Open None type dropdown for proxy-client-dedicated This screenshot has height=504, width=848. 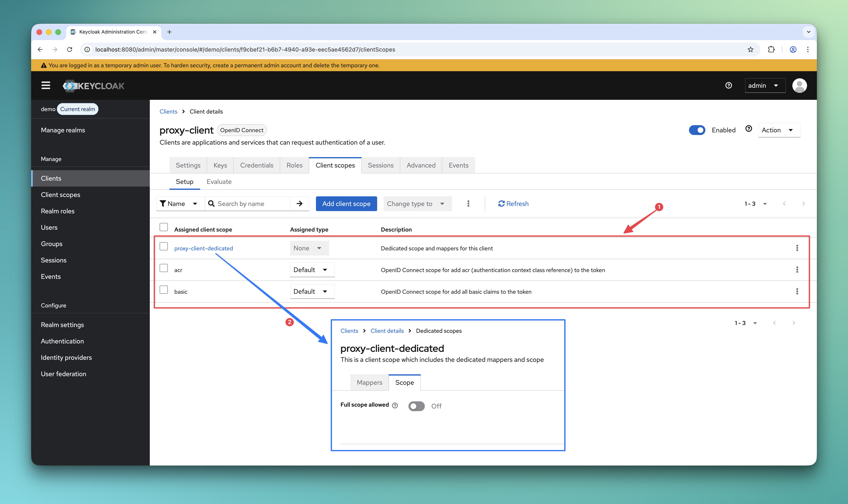[x=309, y=248]
